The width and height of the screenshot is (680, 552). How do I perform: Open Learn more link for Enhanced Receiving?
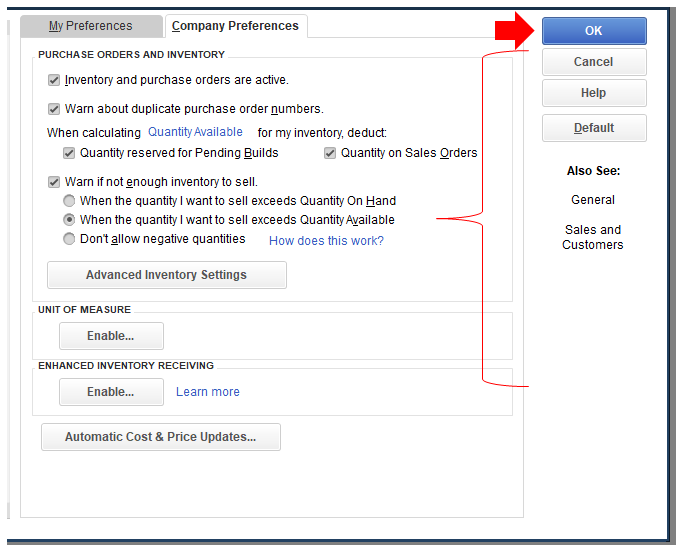pos(208,392)
